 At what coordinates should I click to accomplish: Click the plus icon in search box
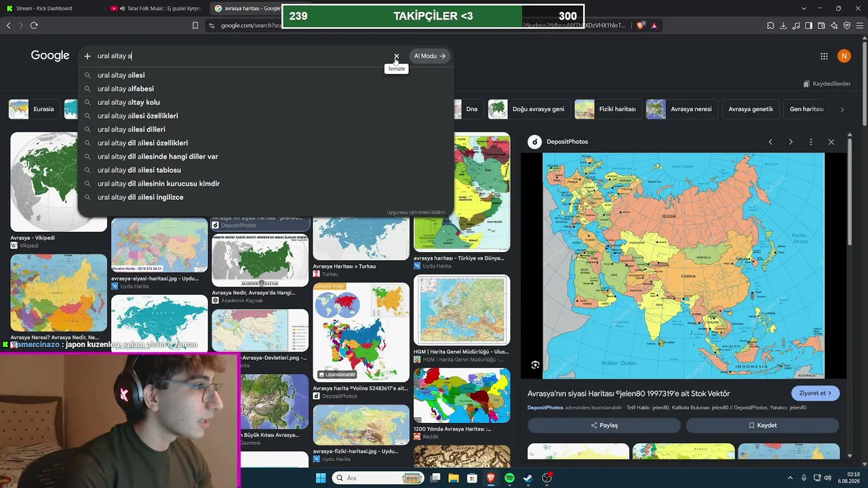coord(87,56)
